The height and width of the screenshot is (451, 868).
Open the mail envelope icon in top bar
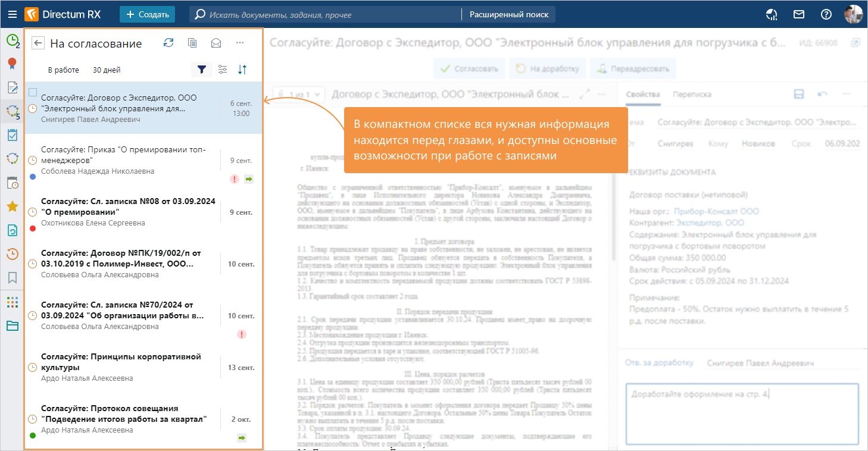(798, 14)
